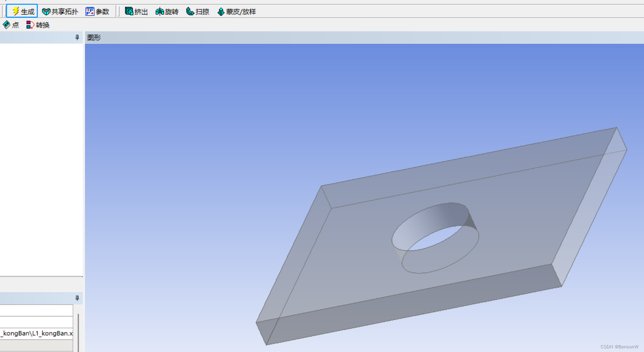Click the 转换 (Conversion) tool
644x352 pixels.
point(38,25)
